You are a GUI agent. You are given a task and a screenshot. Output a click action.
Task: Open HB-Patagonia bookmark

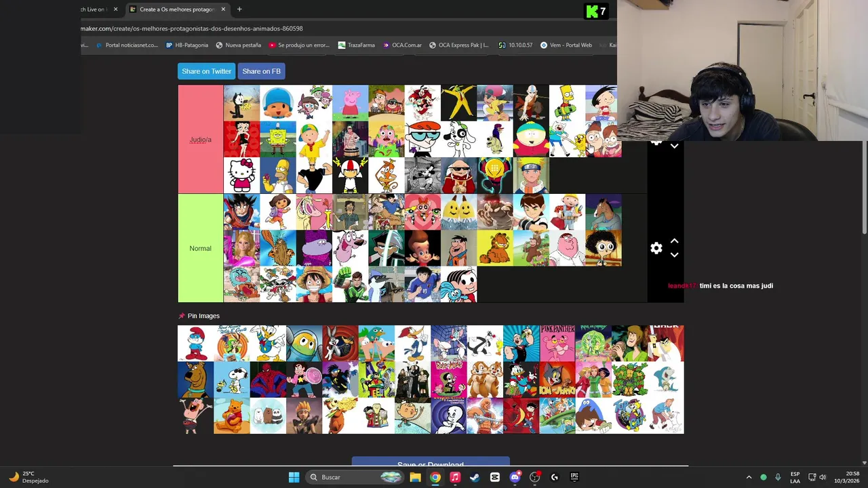187,45
